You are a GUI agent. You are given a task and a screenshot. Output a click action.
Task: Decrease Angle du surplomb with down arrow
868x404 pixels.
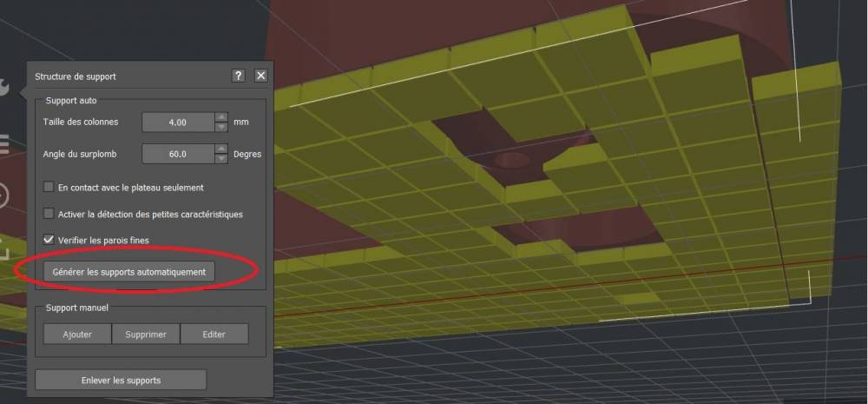(221, 158)
